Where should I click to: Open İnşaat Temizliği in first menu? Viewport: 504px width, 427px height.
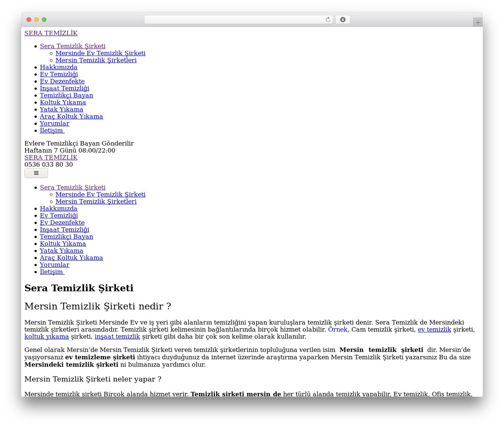pyautogui.click(x=65, y=89)
